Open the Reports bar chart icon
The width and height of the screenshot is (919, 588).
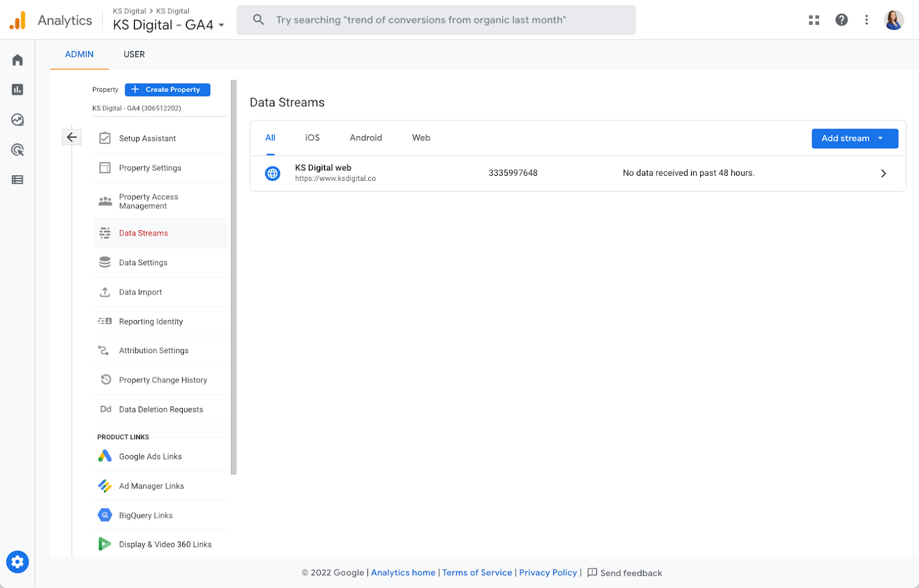tap(18, 90)
